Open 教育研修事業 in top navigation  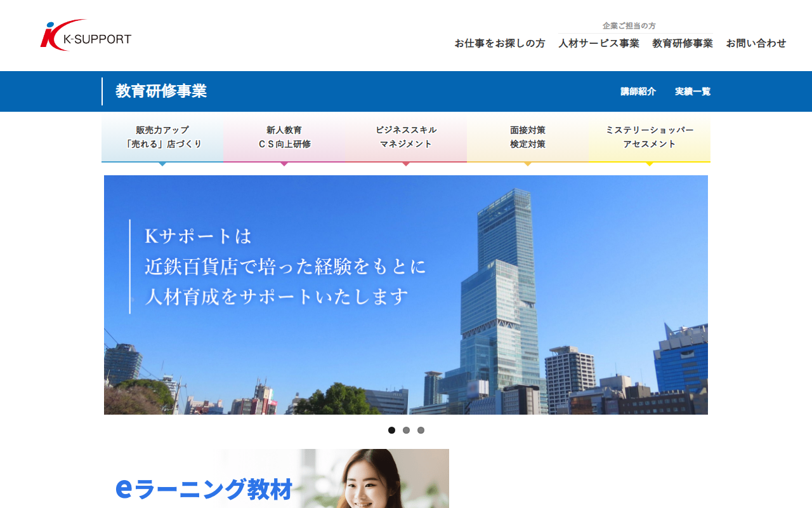point(683,43)
